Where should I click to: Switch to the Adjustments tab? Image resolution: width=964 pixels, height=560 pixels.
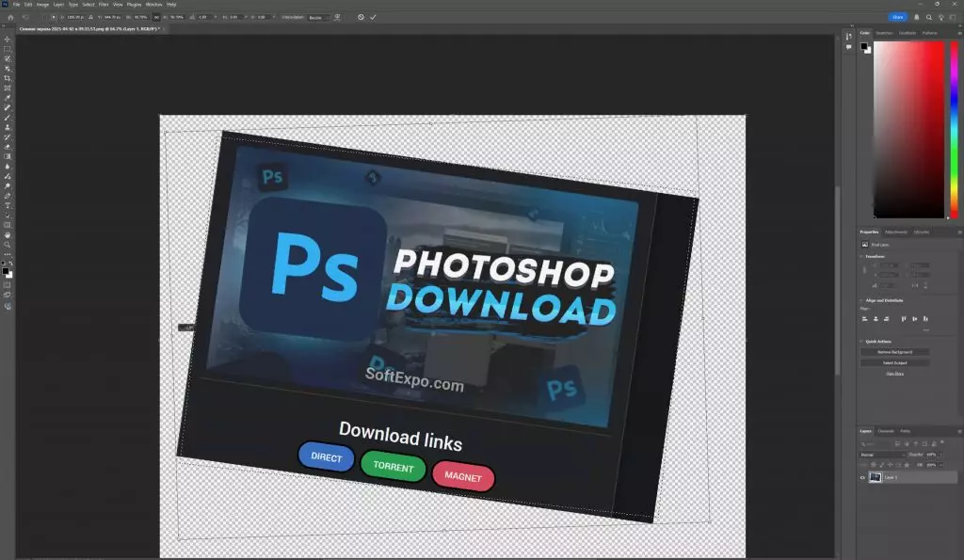(896, 232)
